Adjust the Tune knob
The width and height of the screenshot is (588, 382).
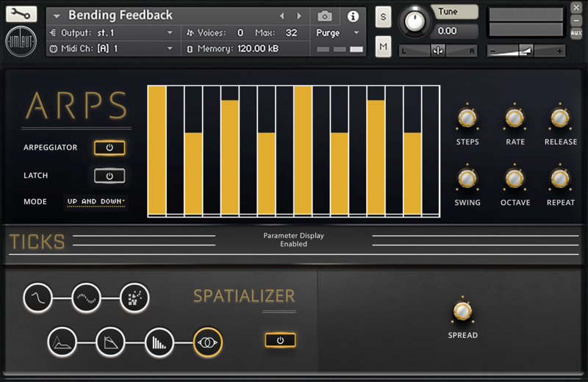415,21
